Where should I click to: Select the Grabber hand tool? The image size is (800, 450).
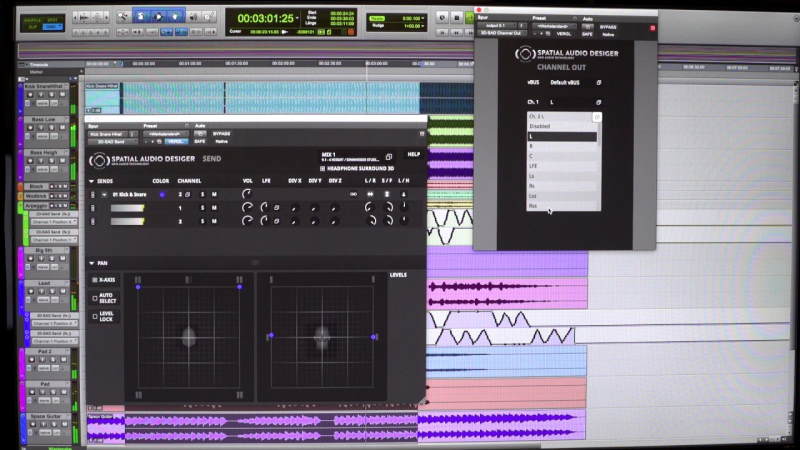(175, 17)
